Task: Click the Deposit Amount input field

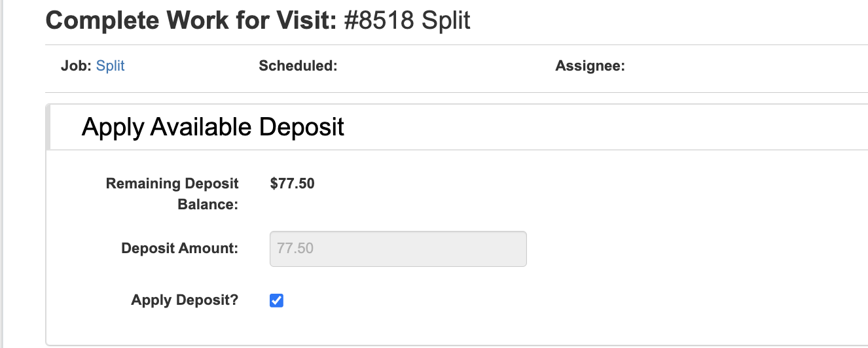Action: (397, 249)
